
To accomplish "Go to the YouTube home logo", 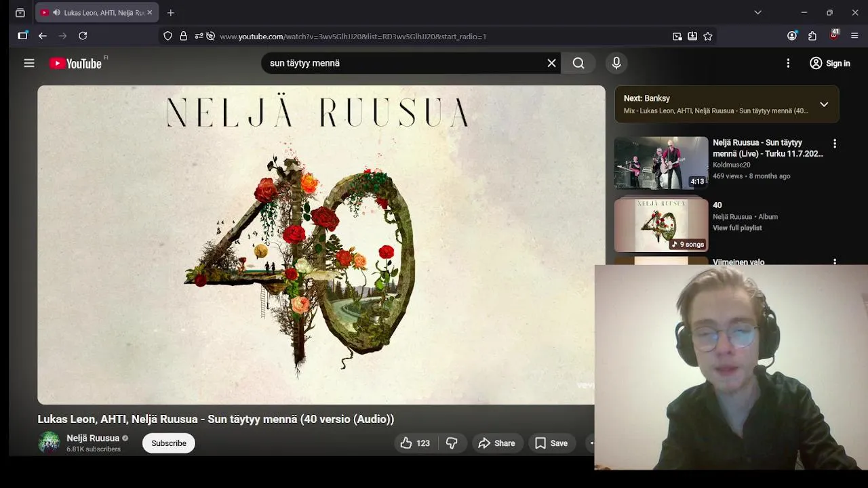I will [76, 63].
